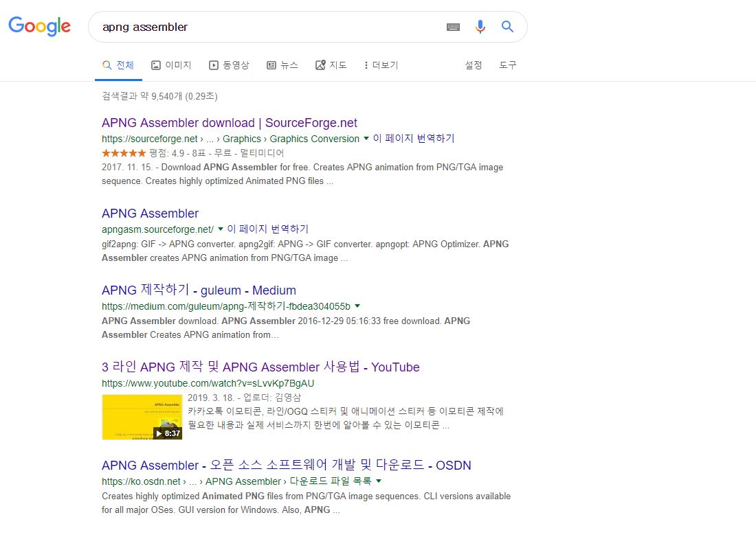This screenshot has height=537, width=756.
Task: Click the 이미지 tab picture icon
Action: click(x=156, y=65)
